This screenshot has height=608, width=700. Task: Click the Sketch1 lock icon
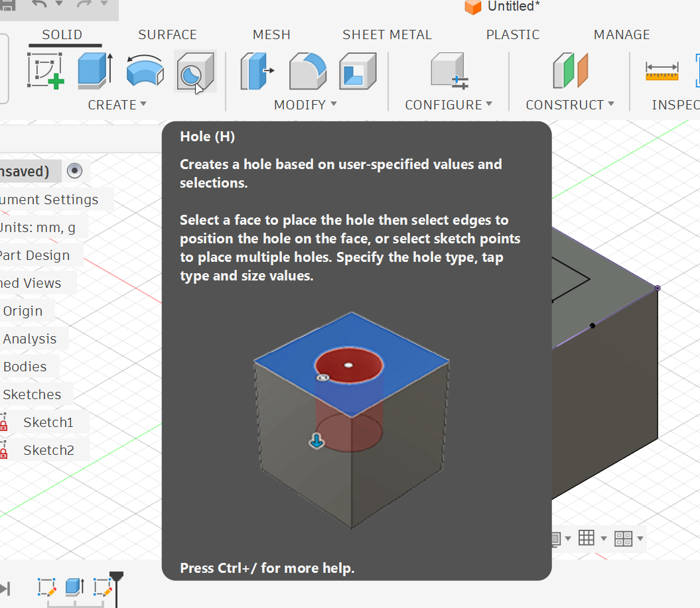point(3,422)
